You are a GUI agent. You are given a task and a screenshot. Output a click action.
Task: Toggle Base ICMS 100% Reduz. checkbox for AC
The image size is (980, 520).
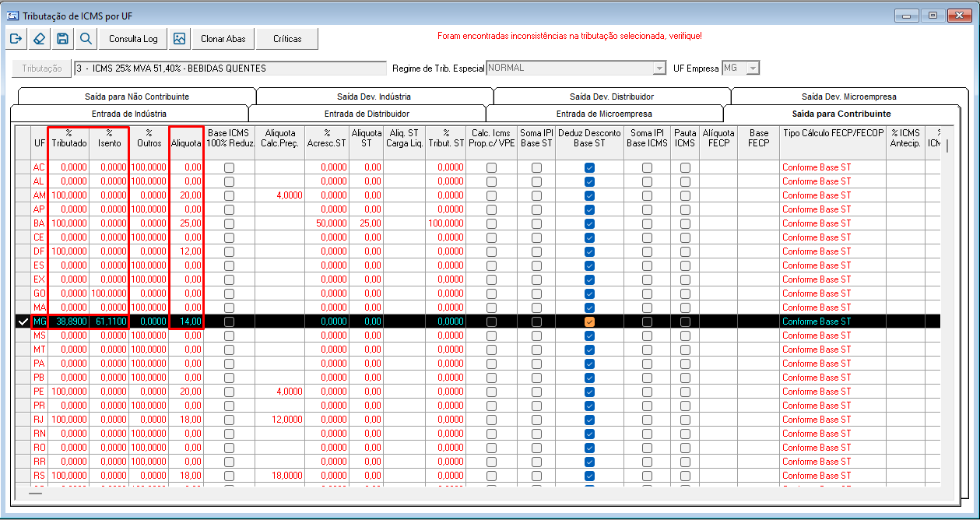pyautogui.click(x=229, y=167)
